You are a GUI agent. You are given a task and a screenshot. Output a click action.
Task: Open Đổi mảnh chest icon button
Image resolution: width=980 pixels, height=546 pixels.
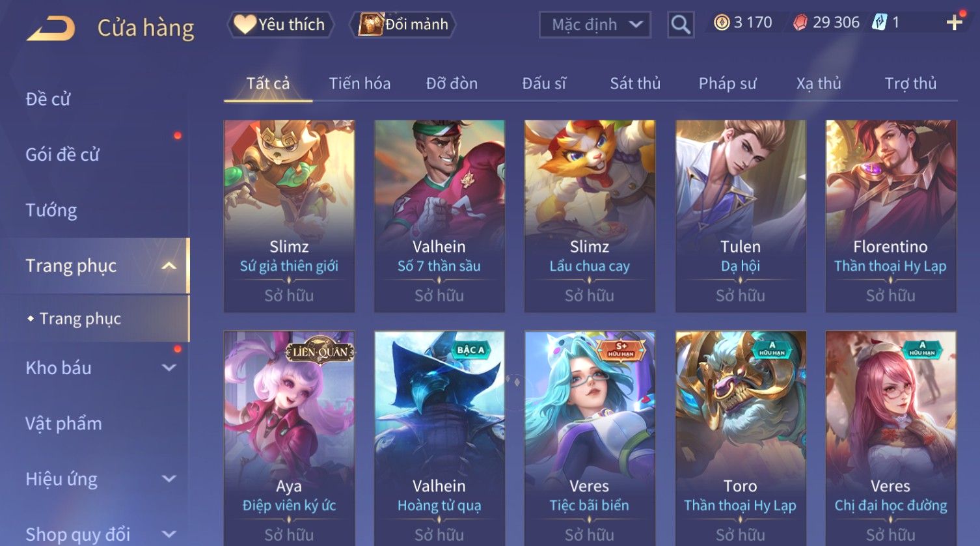[x=403, y=25]
